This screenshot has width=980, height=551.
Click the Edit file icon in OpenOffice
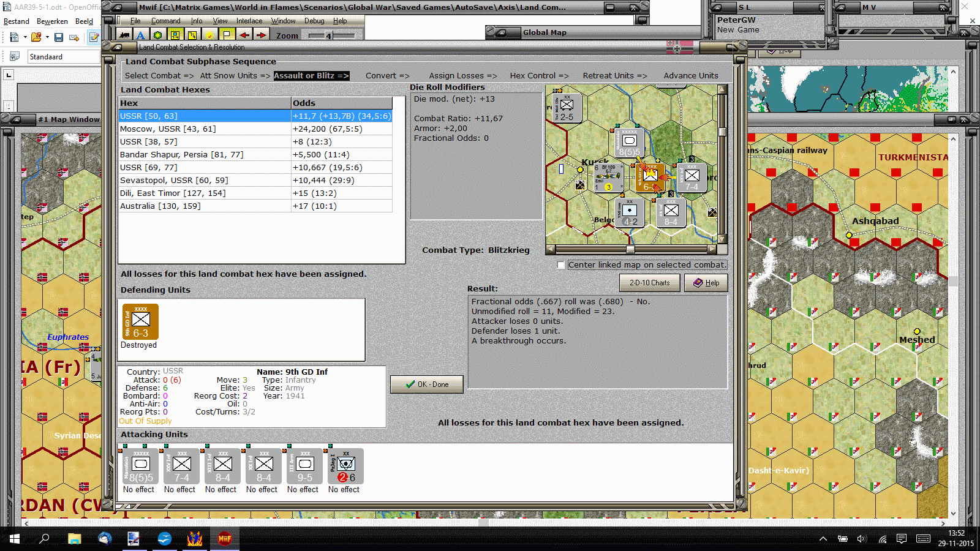[x=94, y=37]
